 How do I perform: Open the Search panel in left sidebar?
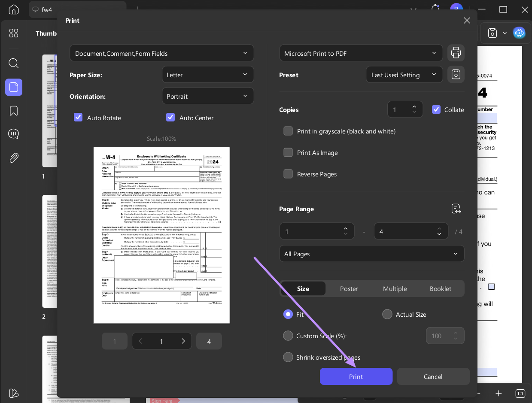tap(13, 63)
